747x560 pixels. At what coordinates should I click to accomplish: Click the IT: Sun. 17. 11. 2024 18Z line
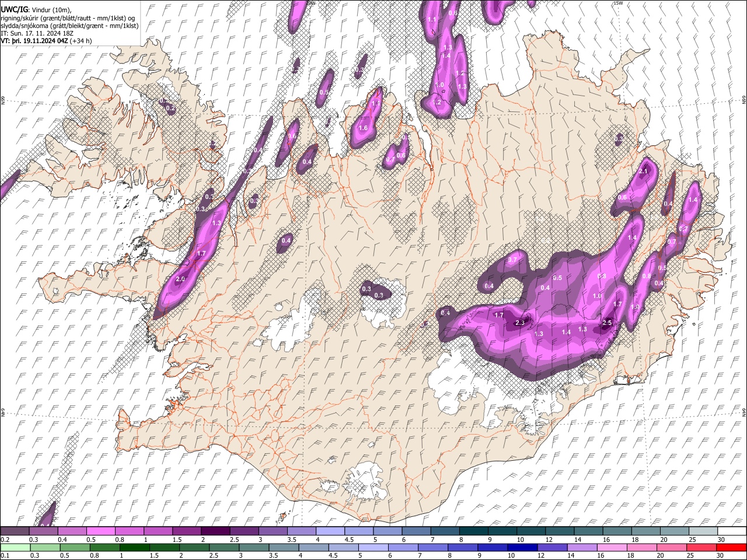point(37,33)
